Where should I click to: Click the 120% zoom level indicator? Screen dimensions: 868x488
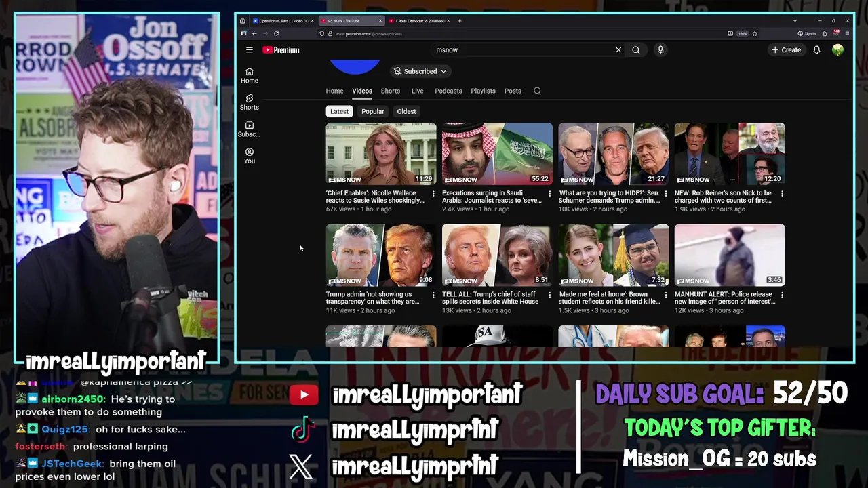pyautogui.click(x=742, y=33)
